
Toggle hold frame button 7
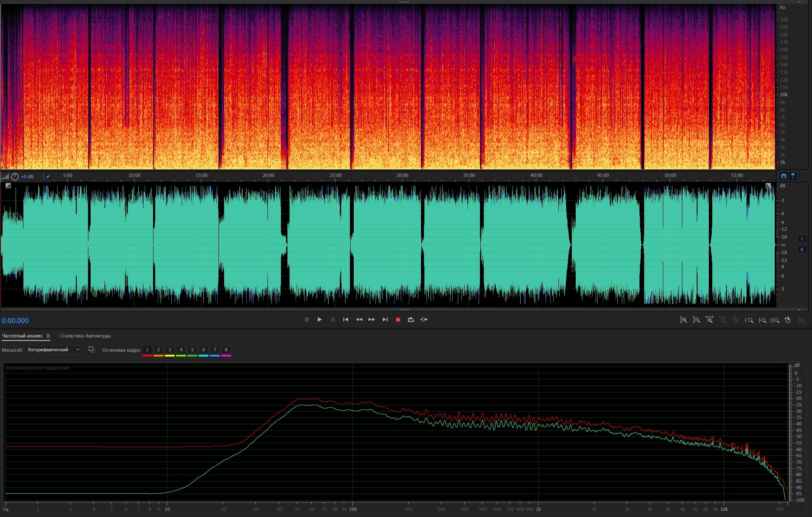[x=215, y=350]
